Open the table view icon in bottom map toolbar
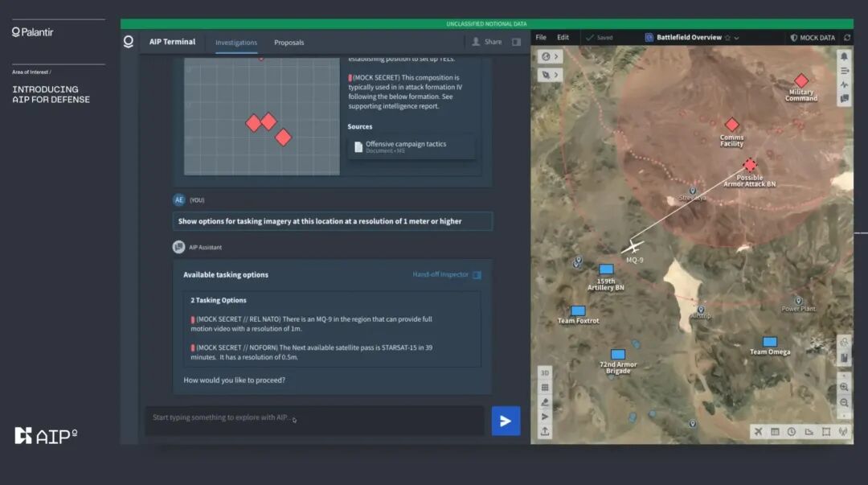 (775, 432)
